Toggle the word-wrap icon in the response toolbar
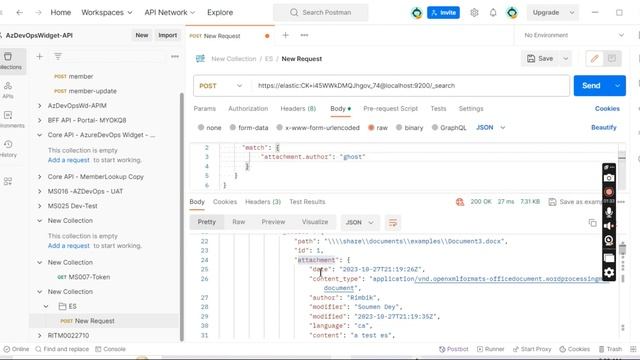This screenshot has height=360, width=640. coord(393,222)
